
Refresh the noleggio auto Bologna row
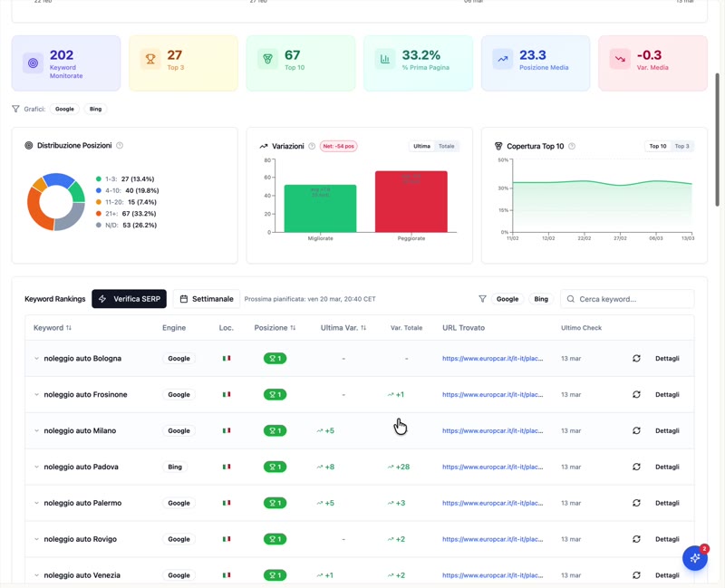tap(636, 358)
